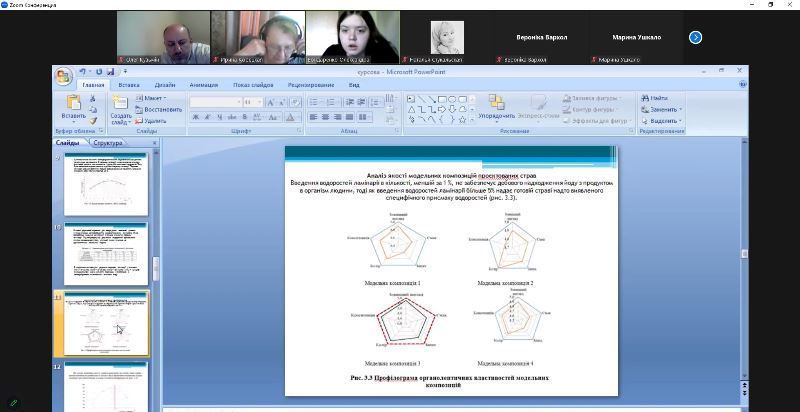Toggle bold text formatting

pos(194,117)
